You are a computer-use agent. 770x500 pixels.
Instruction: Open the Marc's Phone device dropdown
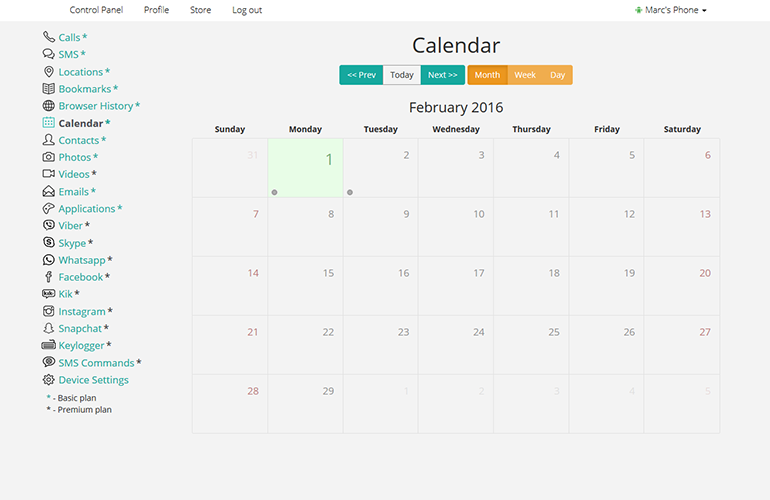tap(671, 10)
